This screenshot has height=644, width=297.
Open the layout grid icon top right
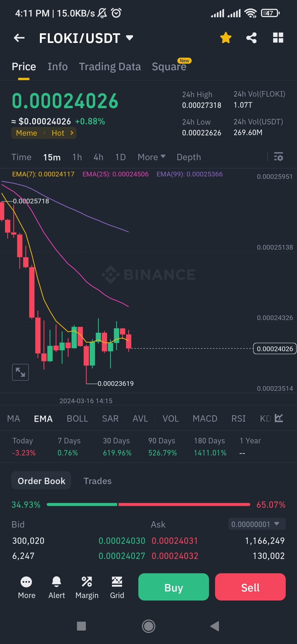pos(277,38)
